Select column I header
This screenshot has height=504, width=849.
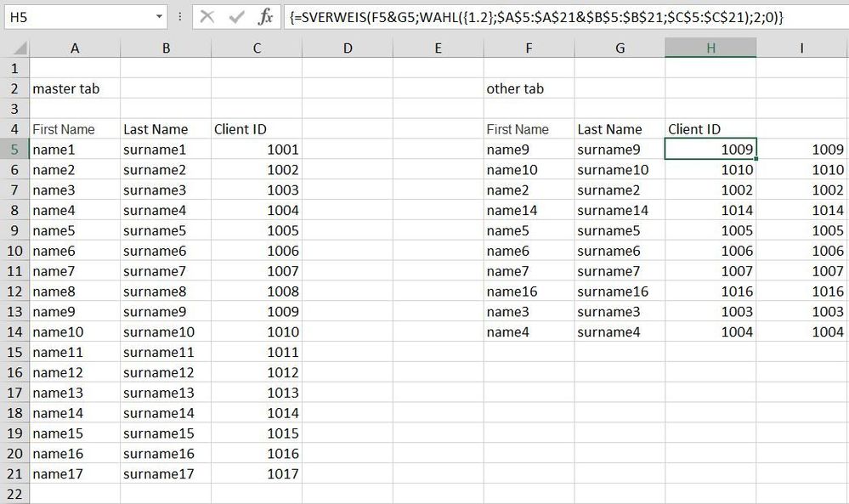pos(802,48)
